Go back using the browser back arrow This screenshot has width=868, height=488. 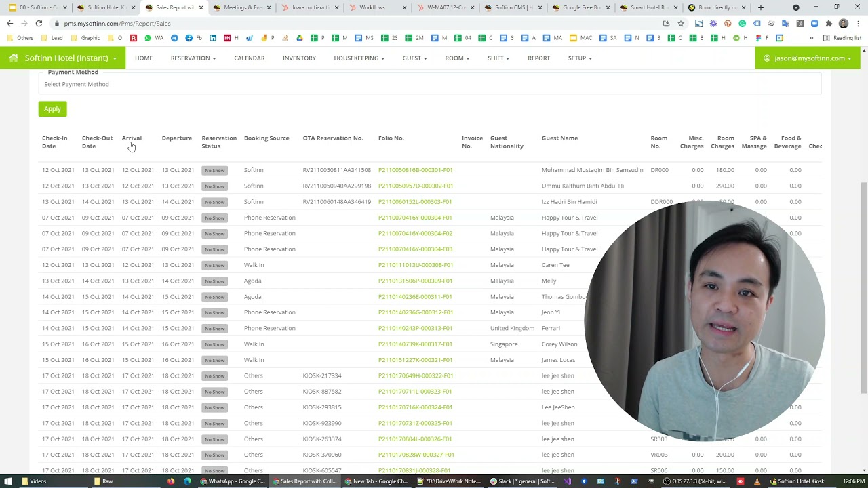point(9,23)
